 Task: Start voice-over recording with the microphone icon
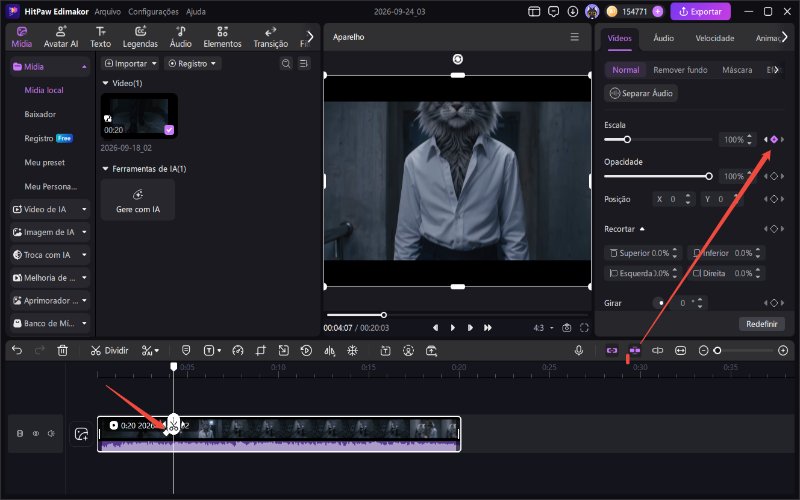click(579, 351)
